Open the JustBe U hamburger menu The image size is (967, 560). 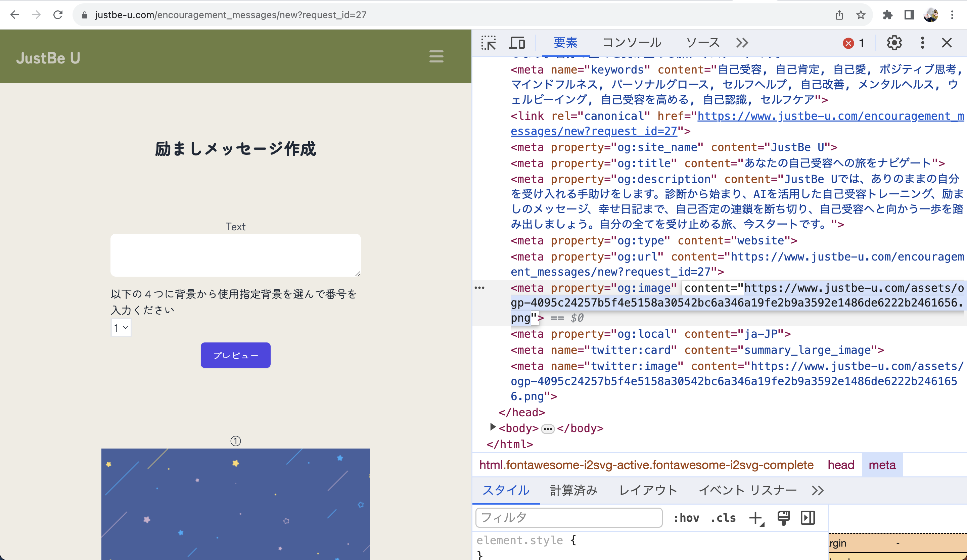[436, 56]
